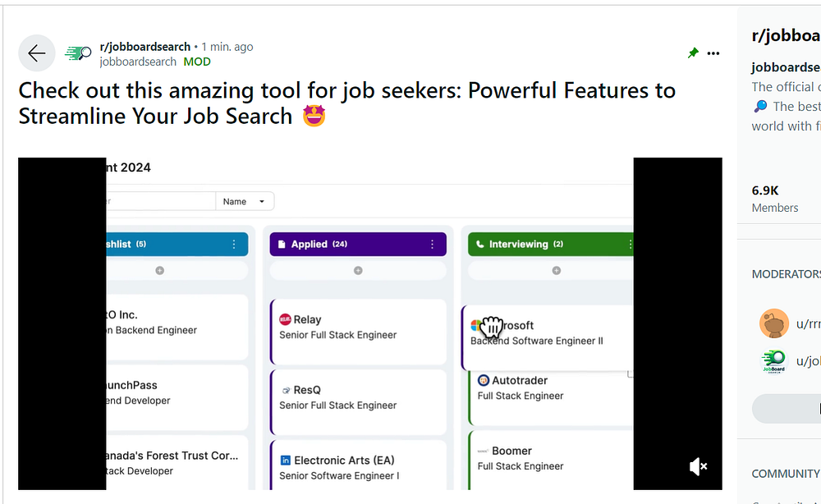Viewport: 821px width, 504px height.
Task: Click the plus icon under Applied column
Action: pyautogui.click(x=358, y=270)
